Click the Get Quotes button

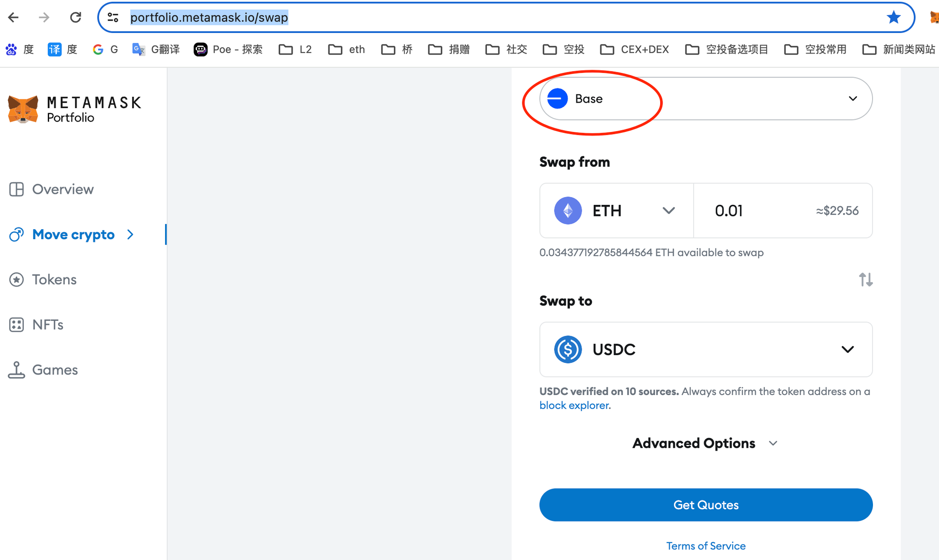coord(706,505)
